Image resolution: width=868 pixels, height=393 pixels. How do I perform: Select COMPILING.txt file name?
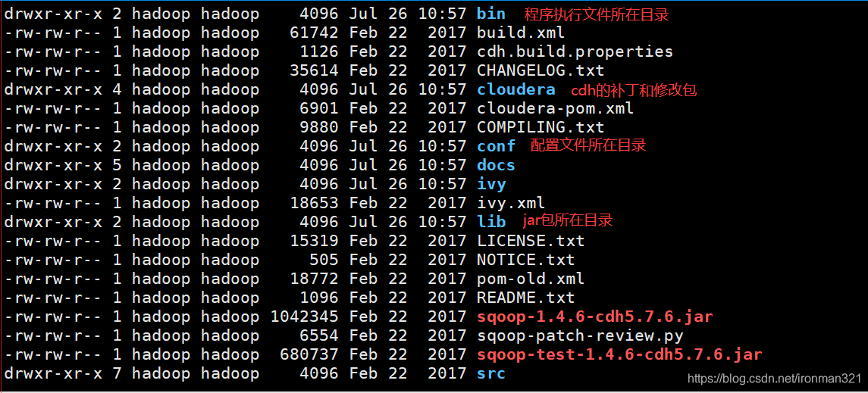(541, 128)
